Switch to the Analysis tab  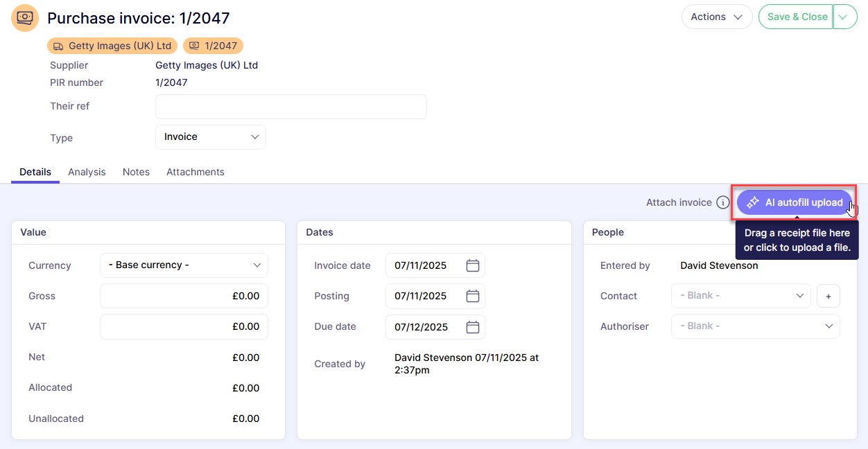click(x=87, y=172)
